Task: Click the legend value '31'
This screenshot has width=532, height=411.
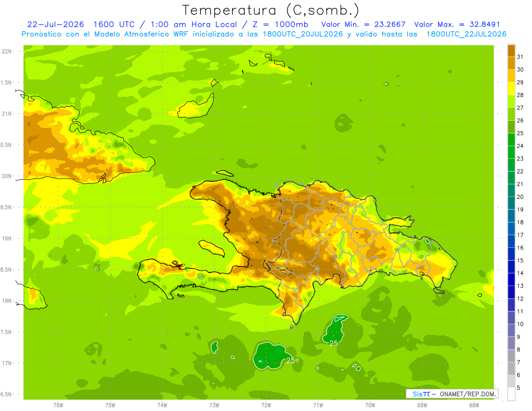Action: pyautogui.click(x=520, y=57)
